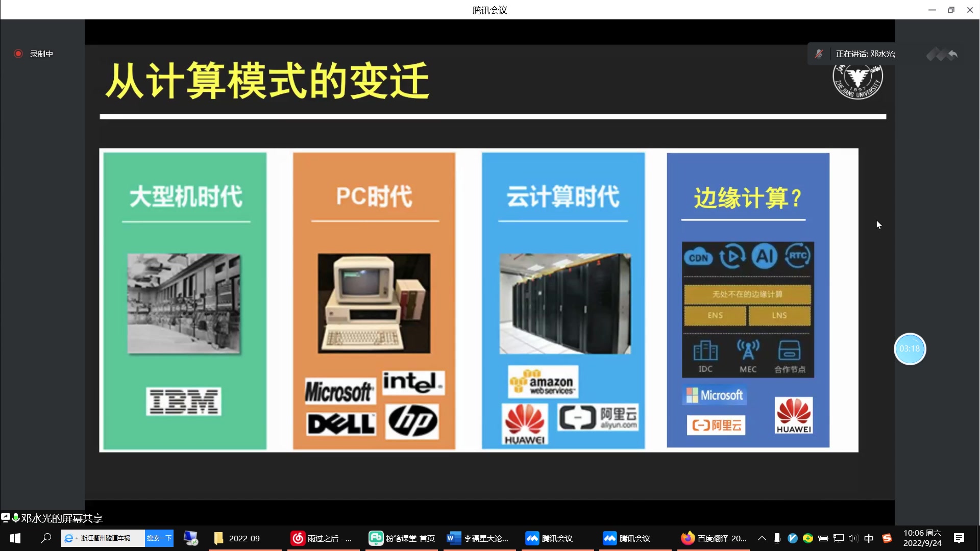Click the ENS yellow box
Screen dimensions: 980x551
(715, 316)
